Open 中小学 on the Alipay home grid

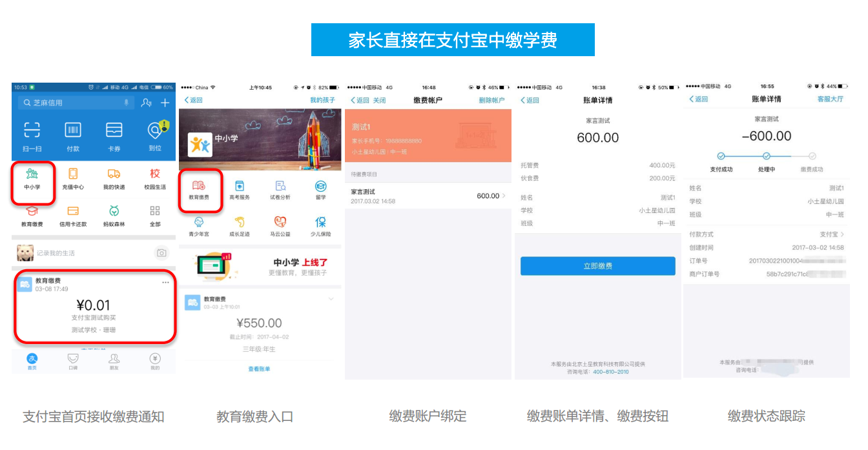click(32, 179)
